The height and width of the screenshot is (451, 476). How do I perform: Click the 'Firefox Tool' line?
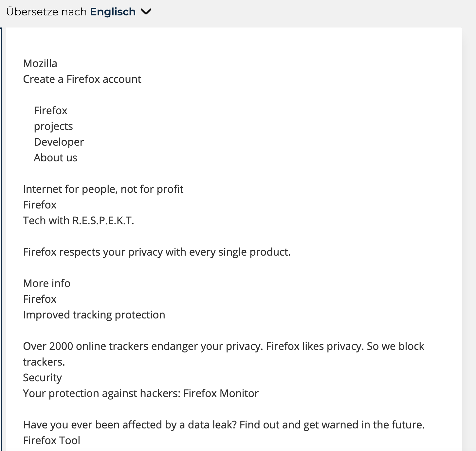tap(52, 441)
